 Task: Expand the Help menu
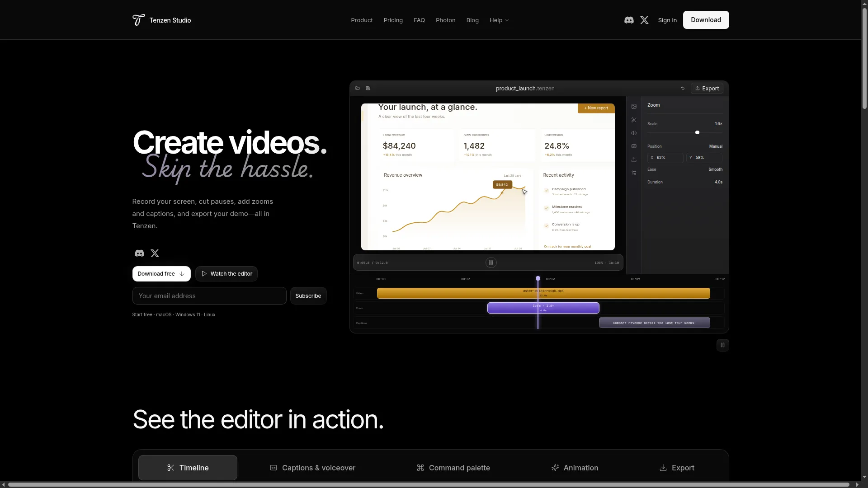tap(499, 20)
